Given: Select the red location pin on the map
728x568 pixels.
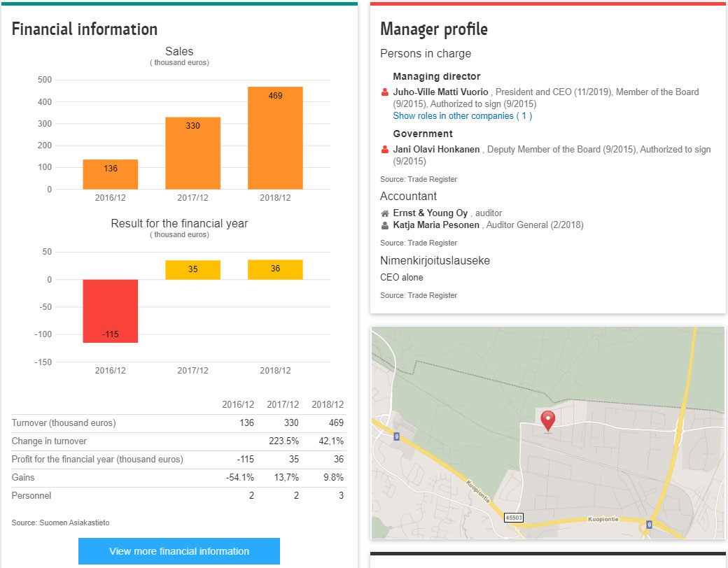Looking at the screenshot, I should tap(548, 420).
